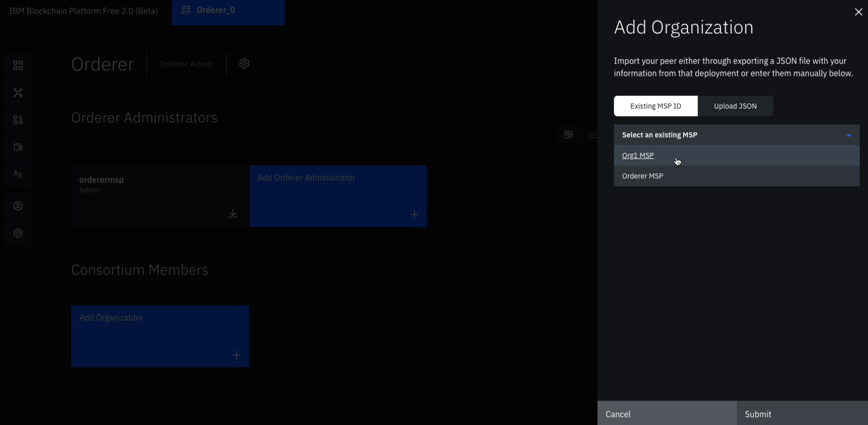Click the orderer settings gear icon
The image size is (868, 425).
coord(244,63)
